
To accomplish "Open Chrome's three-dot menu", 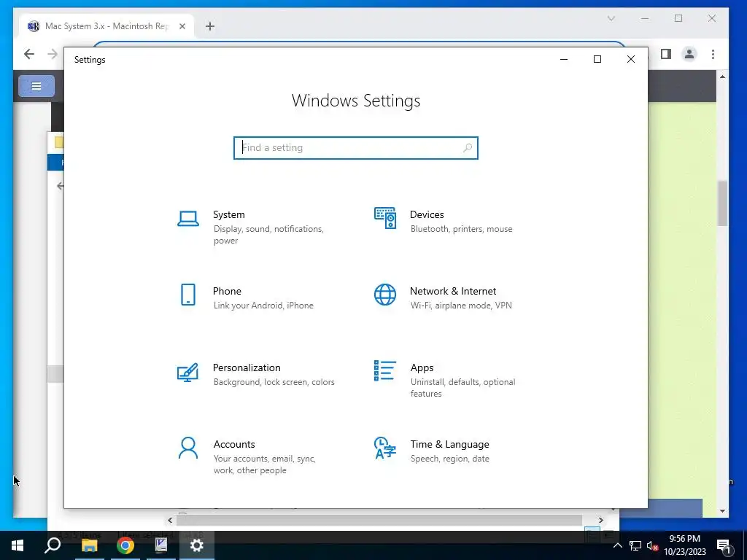I will tap(713, 54).
